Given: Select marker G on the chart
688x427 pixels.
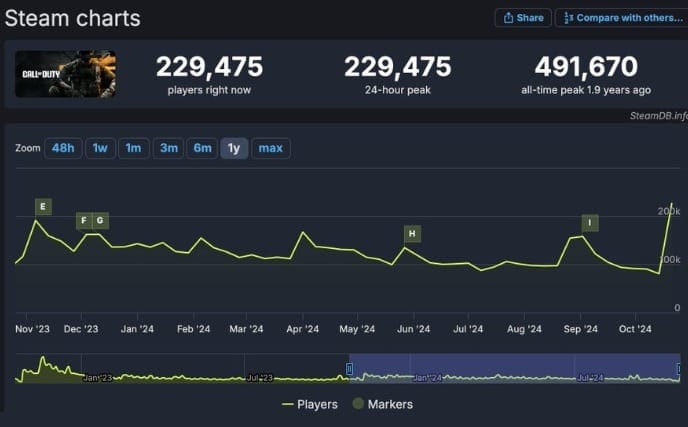Looking at the screenshot, I should (100, 221).
